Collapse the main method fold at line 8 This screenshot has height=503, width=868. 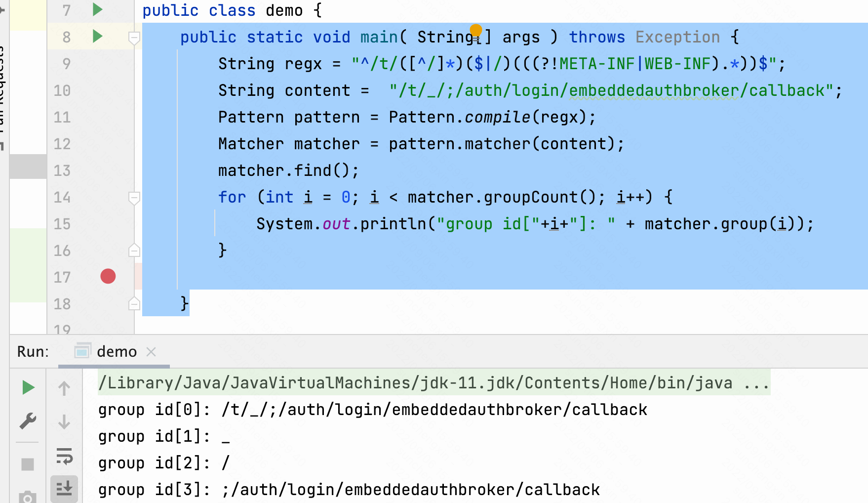134,38
